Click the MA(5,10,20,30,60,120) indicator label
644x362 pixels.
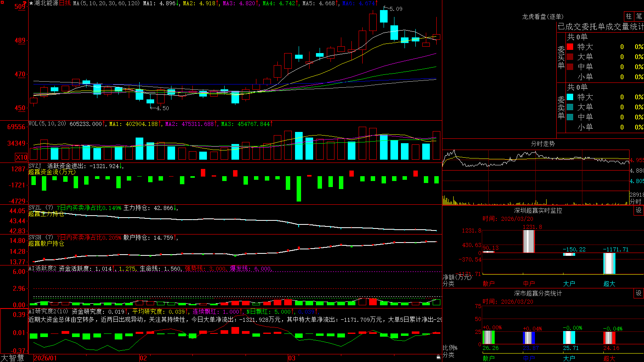coord(106,3)
